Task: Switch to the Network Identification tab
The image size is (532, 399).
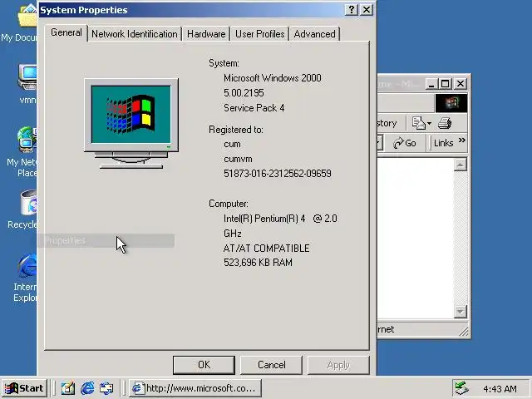Action: tap(135, 34)
